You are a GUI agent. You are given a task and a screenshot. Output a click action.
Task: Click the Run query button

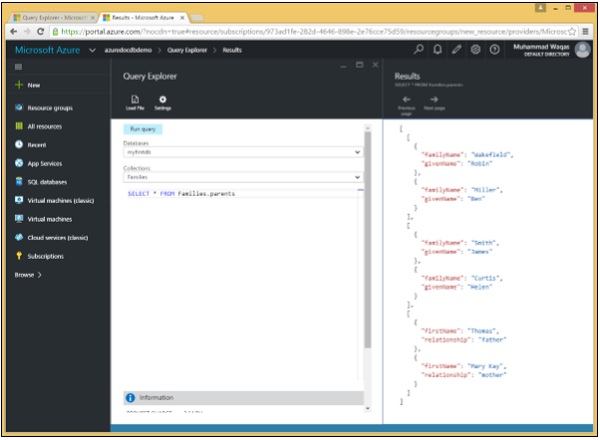(x=143, y=129)
